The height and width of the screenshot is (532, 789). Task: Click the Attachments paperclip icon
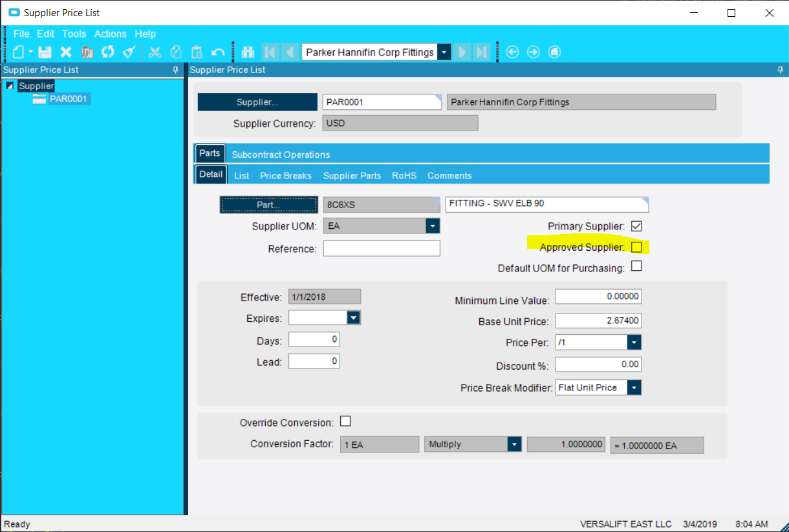click(87, 52)
